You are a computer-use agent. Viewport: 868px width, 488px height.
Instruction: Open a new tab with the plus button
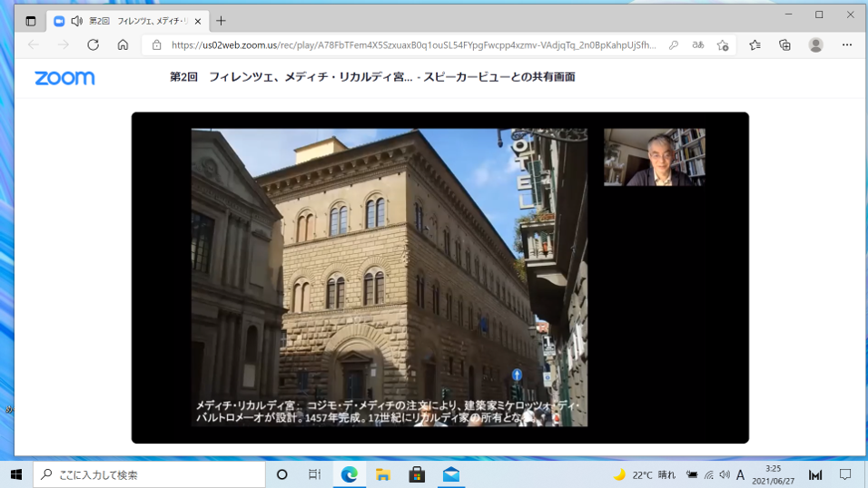[221, 21]
